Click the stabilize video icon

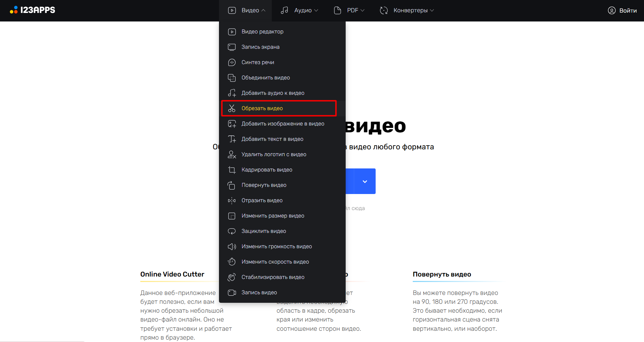[x=232, y=277]
